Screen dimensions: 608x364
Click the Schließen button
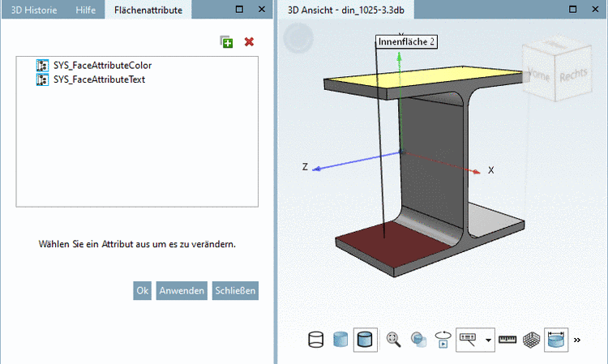coord(235,290)
